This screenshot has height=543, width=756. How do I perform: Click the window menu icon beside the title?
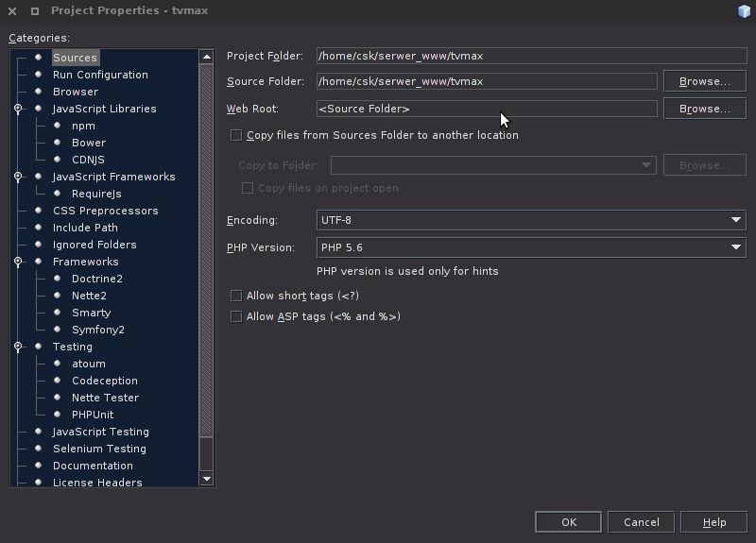(x=35, y=11)
